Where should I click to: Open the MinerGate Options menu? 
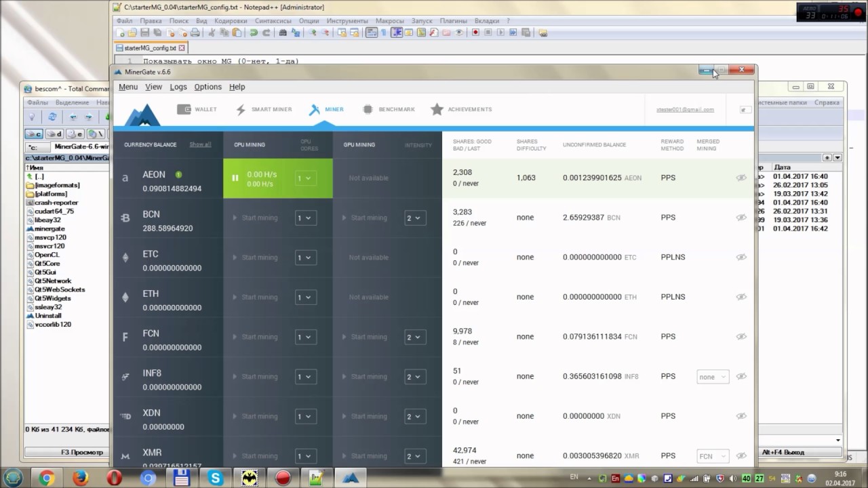coord(208,87)
